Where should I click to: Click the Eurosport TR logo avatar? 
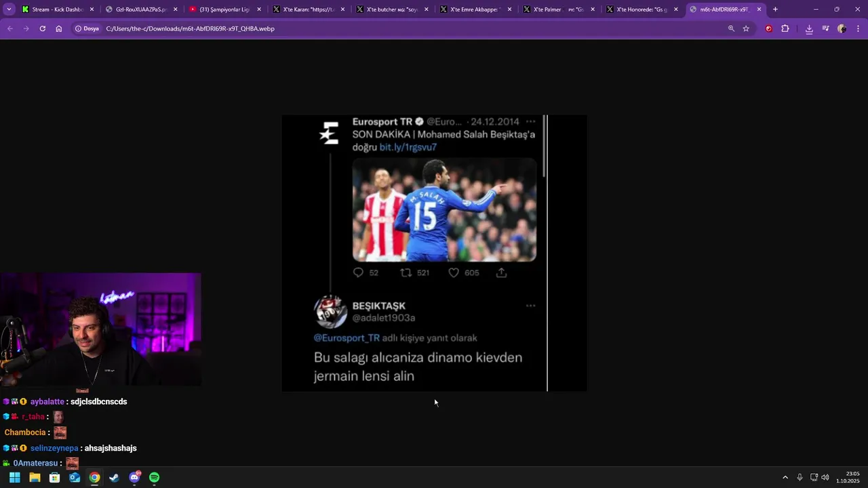pos(329,133)
